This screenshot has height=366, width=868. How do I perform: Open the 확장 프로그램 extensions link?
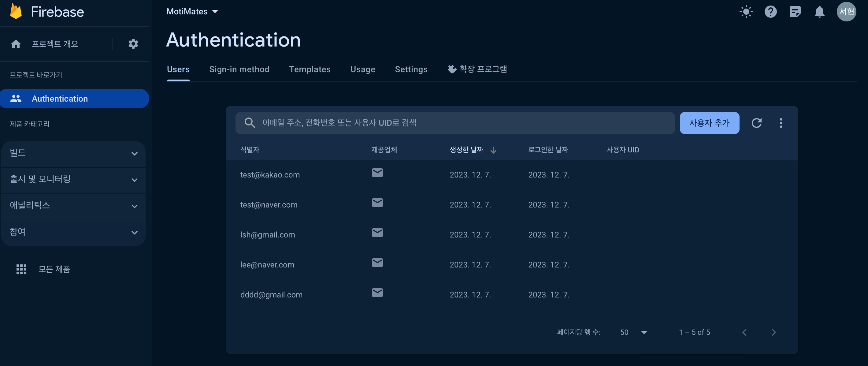[477, 69]
